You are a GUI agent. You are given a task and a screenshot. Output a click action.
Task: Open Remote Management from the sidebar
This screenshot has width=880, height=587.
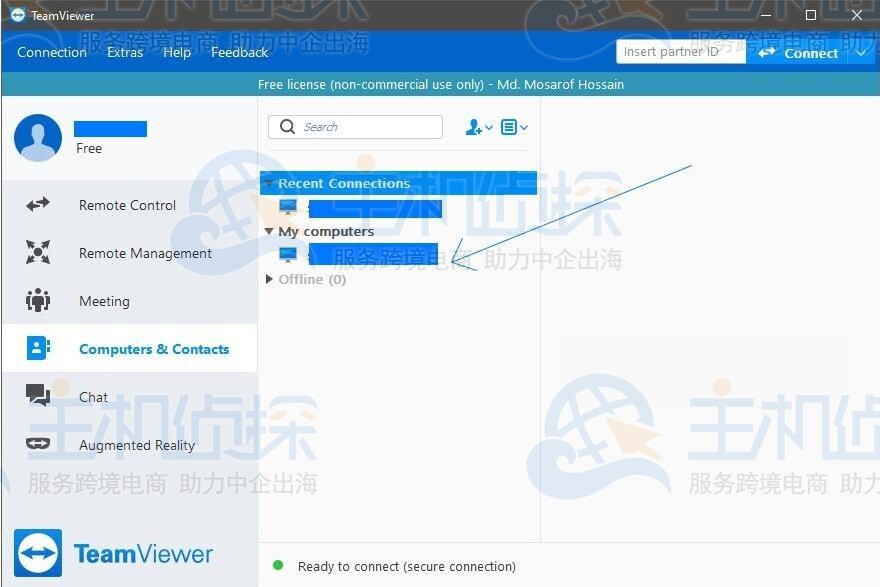pos(38,253)
